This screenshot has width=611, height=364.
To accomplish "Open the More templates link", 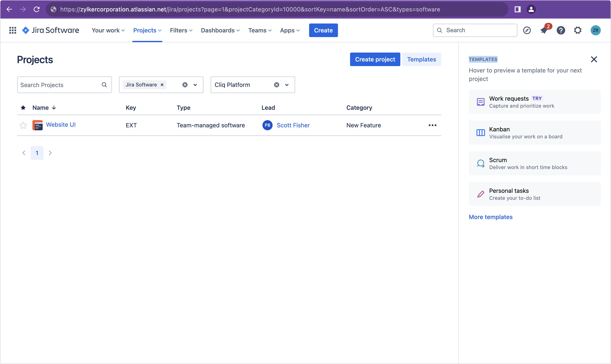I will (490, 217).
